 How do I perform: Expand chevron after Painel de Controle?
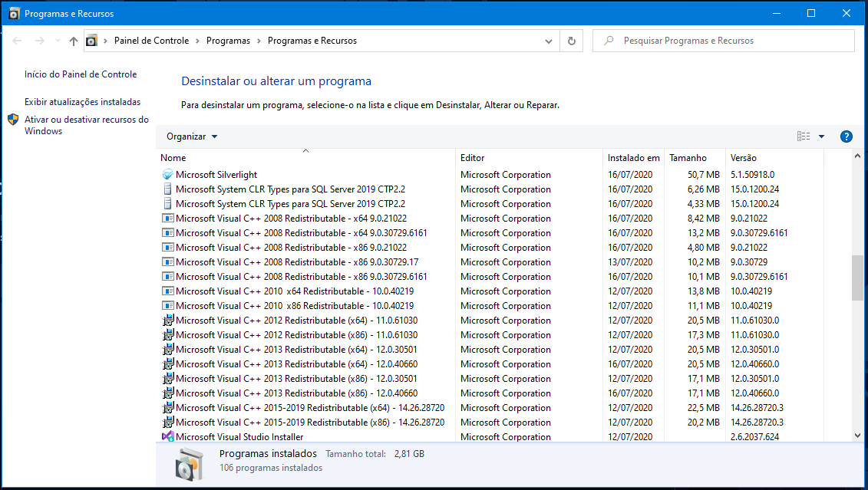coord(198,41)
